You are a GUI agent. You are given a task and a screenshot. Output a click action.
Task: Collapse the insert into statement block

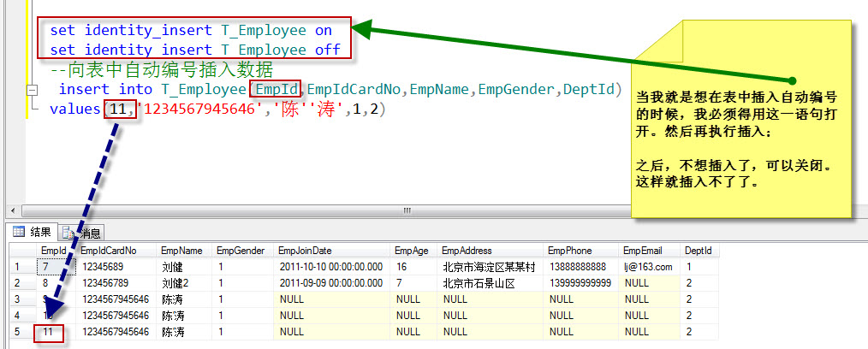coord(33,89)
